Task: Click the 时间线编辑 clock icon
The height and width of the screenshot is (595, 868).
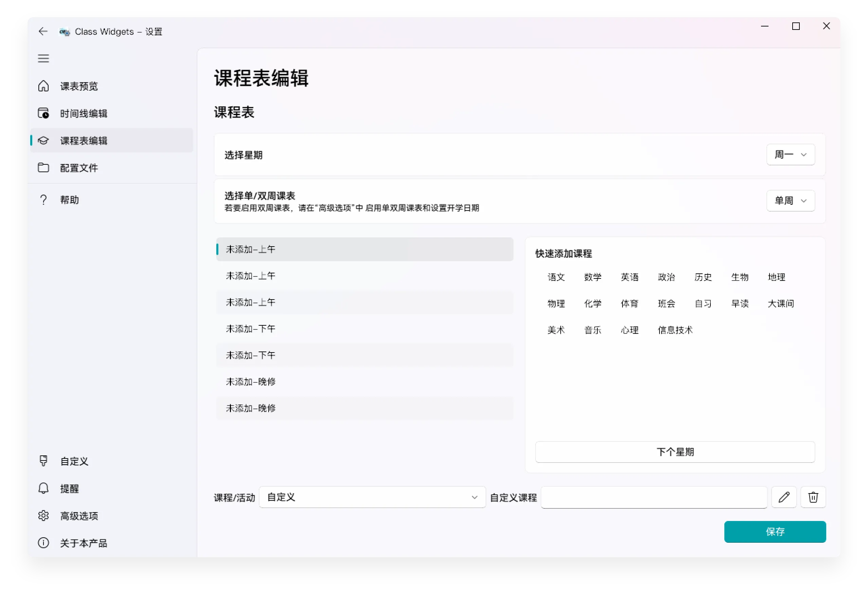Action: (x=44, y=113)
